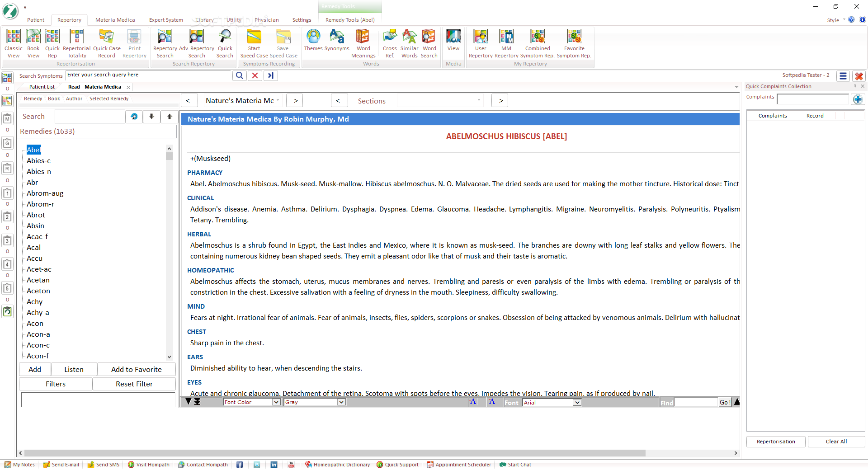Collapse toolbar with double down arrow

pos(198,402)
